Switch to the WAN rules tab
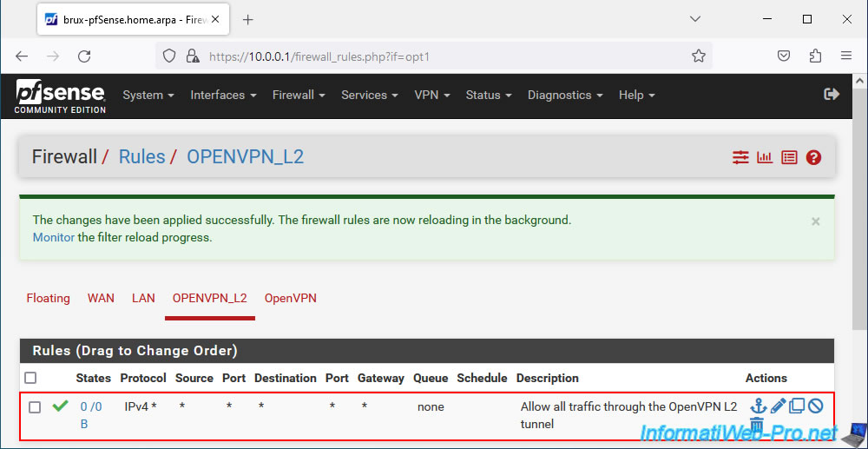Image resolution: width=868 pixels, height=449 pixels. pyautogui.click(x=101, y=299)
